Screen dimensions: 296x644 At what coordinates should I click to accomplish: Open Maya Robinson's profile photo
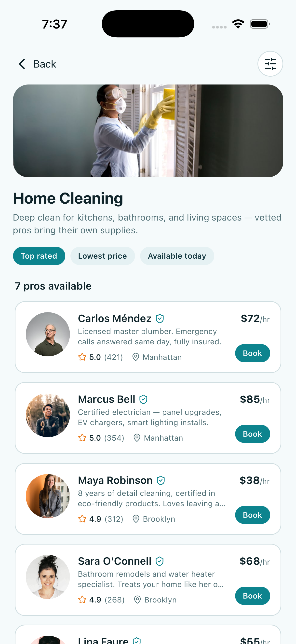coord(48,496)
